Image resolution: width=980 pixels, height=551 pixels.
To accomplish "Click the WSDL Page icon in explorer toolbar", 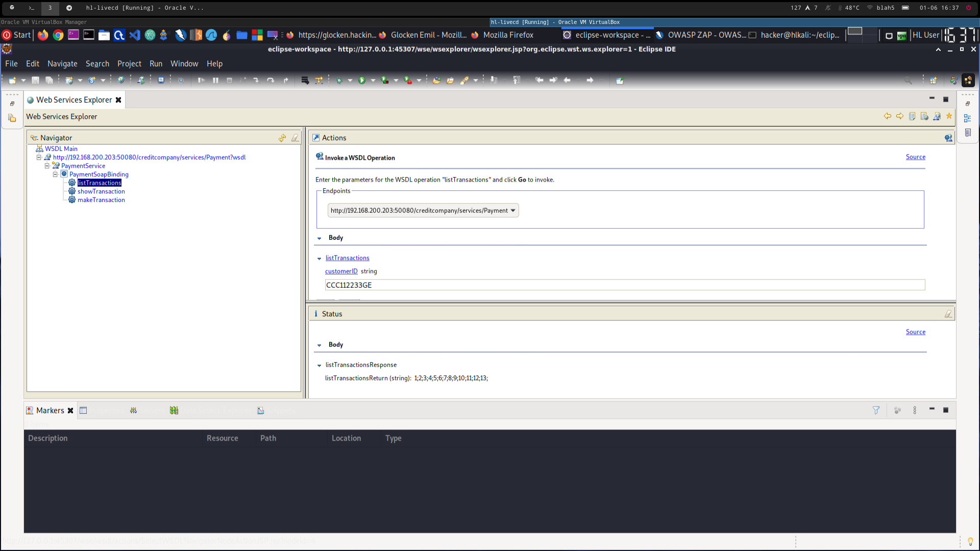I will tap(937, 116).
